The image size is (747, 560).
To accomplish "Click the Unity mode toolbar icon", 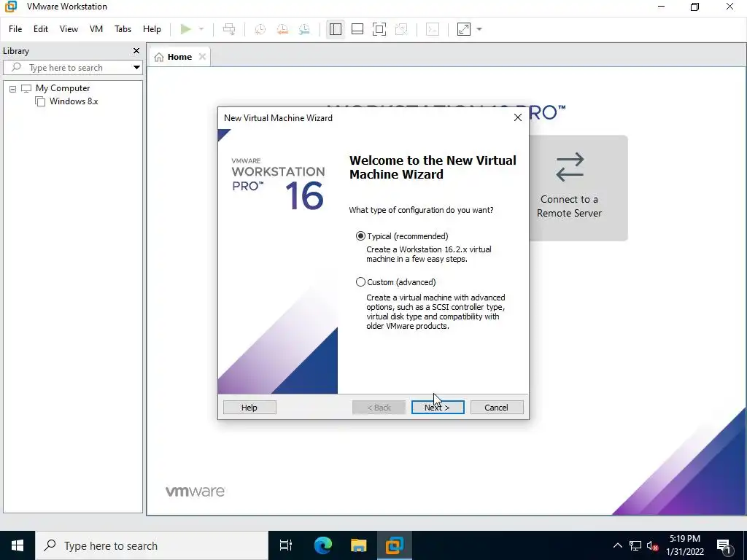I will click(x=402, y=29).
